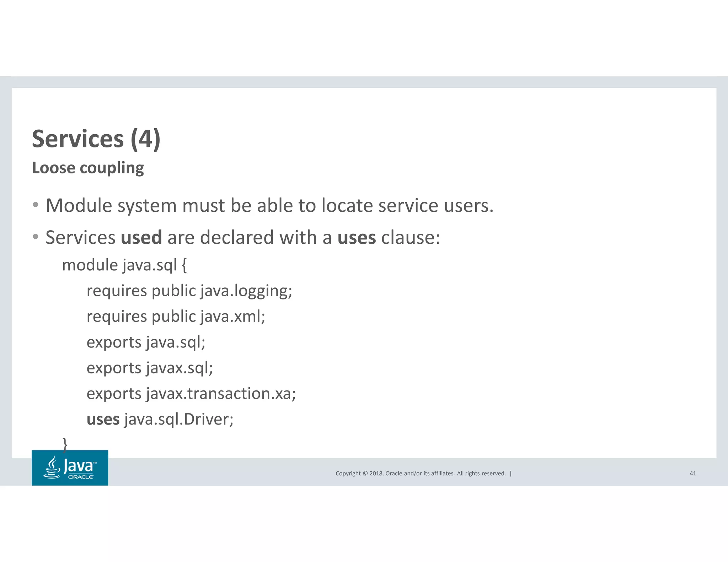
Task: Click 'requires public java.xml;' line
Action: 176,317
